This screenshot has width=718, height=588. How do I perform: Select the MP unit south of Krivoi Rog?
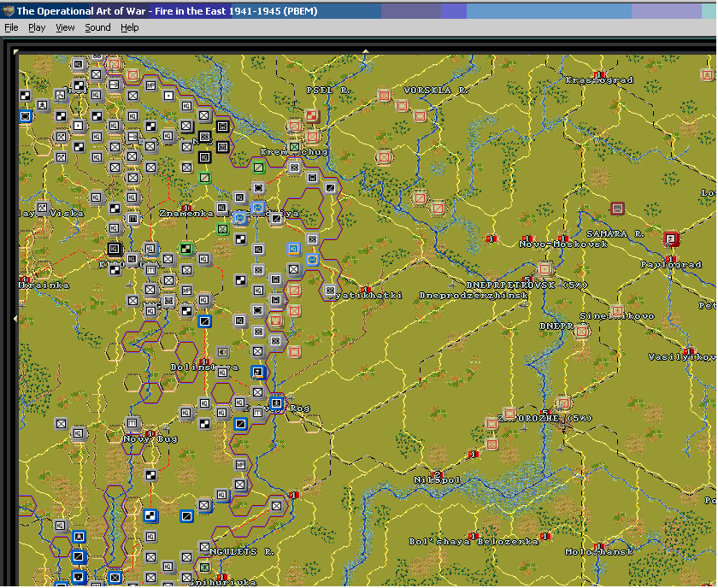click(x=240, y=465)
